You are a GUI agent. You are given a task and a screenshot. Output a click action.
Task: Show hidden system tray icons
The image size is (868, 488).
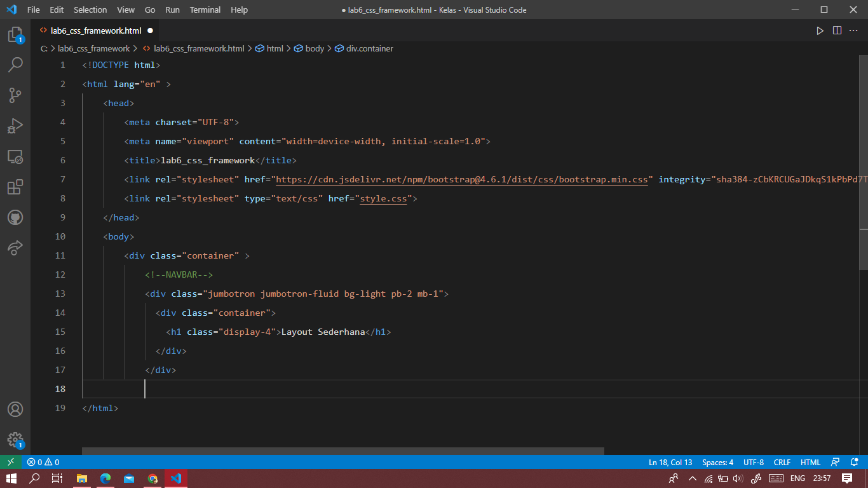pyautogui.click(x=692, y=478)
